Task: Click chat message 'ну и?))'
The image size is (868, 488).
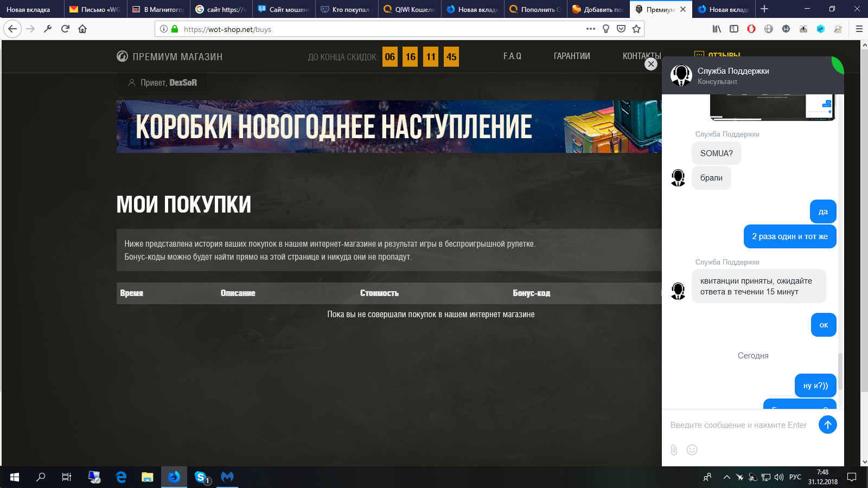Action: [x=815, y=386]
